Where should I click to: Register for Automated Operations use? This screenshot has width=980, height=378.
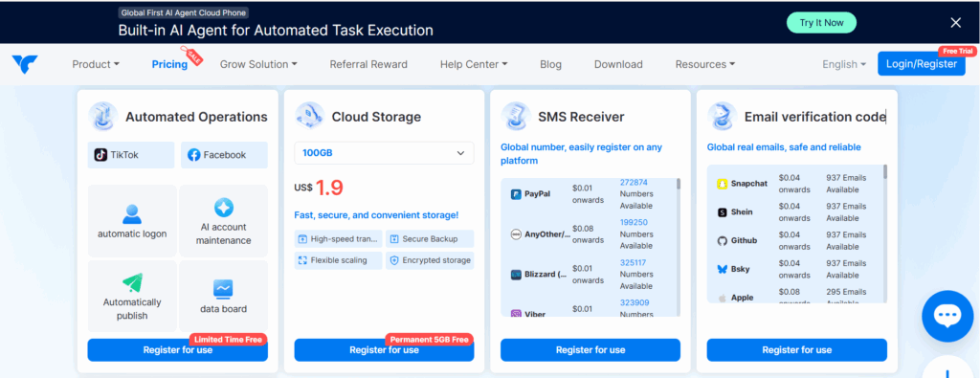pyautogui.click(x=177, y=350)
